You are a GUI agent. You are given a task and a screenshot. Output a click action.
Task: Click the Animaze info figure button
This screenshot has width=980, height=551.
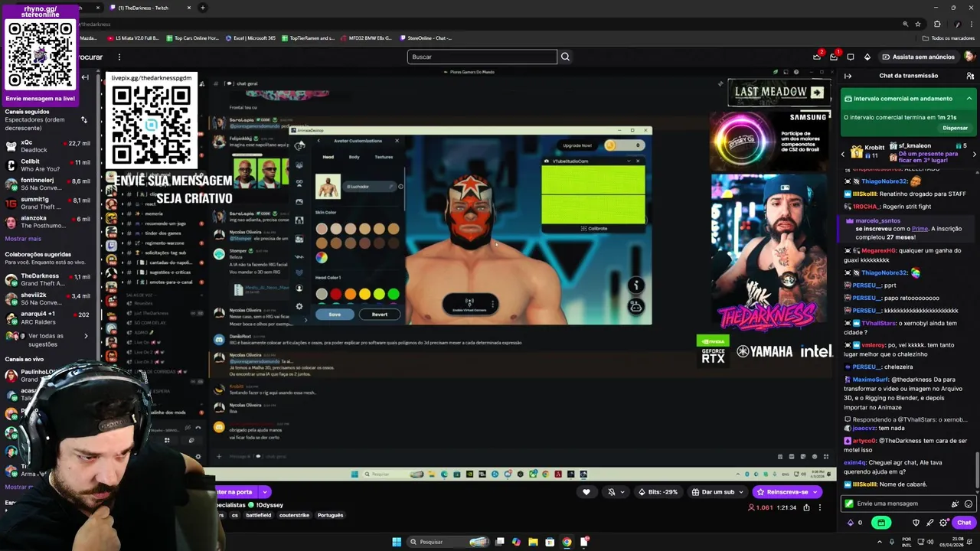click(x=635, y=285)
